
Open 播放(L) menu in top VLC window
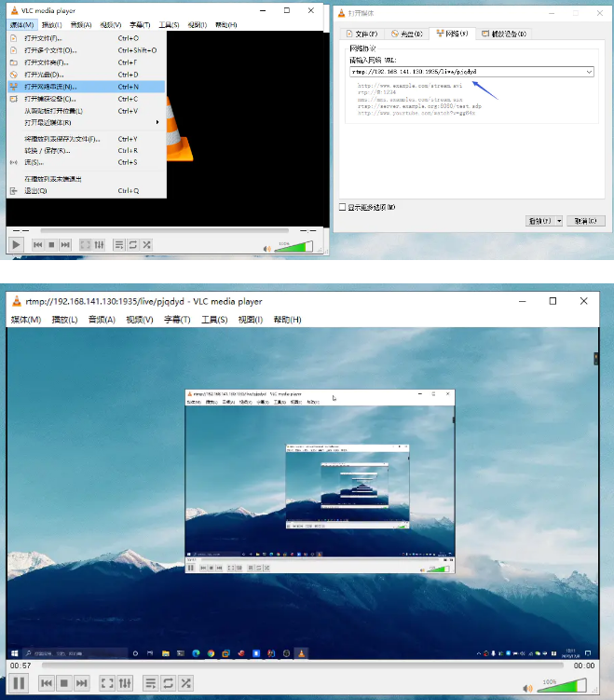click(52, 25)
